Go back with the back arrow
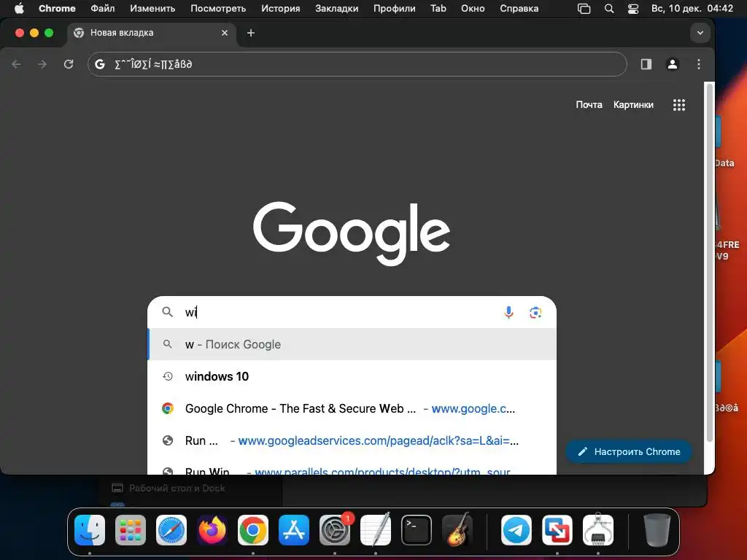747x560 pixels. (17, 64)
